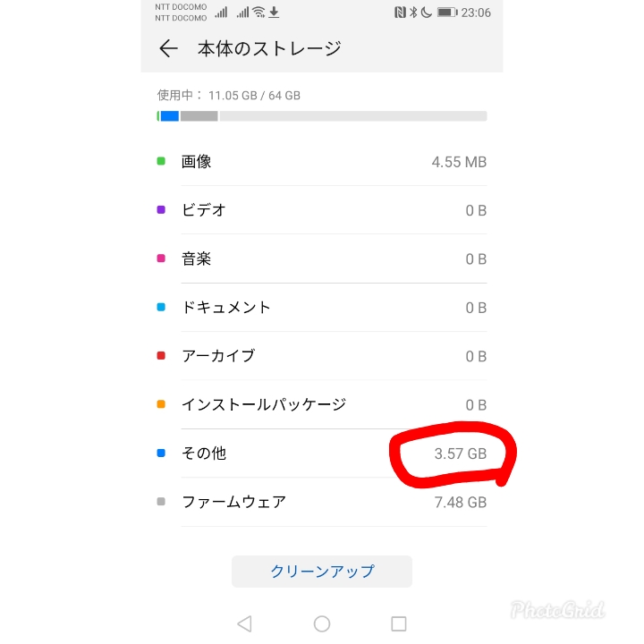Open the インストールパッケージ row

322,404
